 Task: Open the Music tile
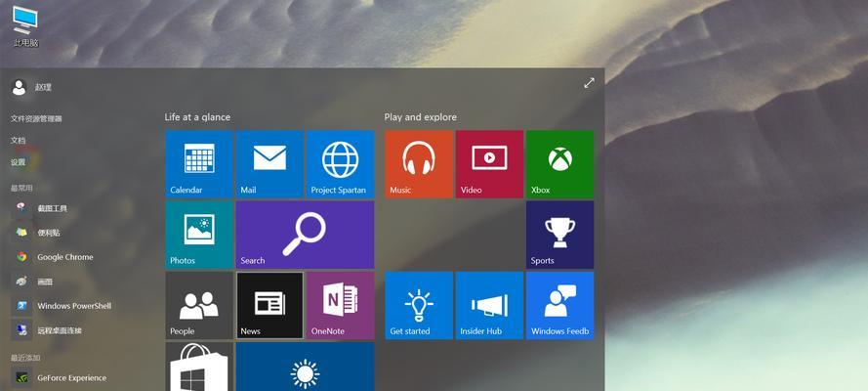(x=419, y=164)
